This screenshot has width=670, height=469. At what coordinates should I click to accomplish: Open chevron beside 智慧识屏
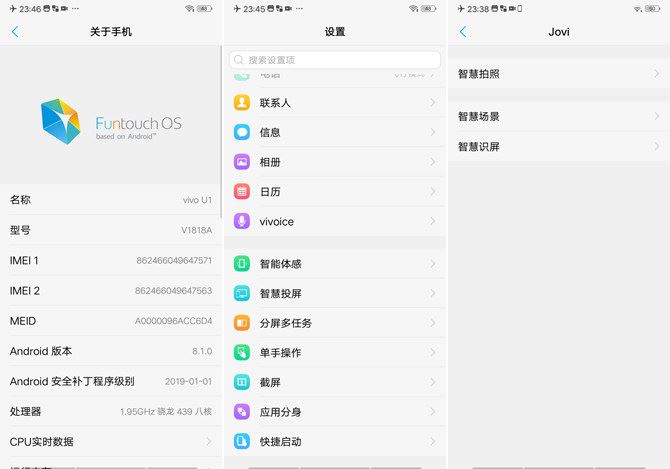click(x=657, y=147)
